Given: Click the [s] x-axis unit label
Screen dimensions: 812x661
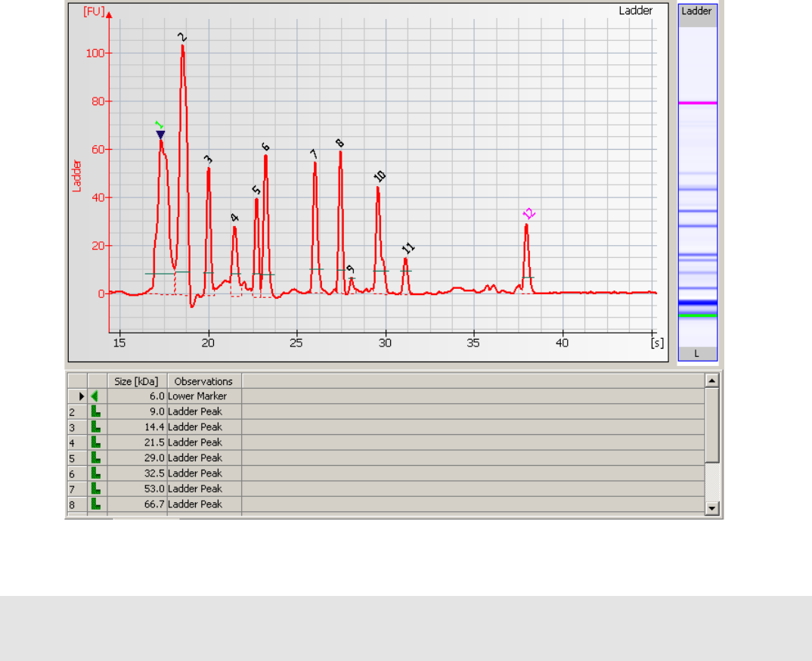Looking at the screenshot, I should [657, 343].
